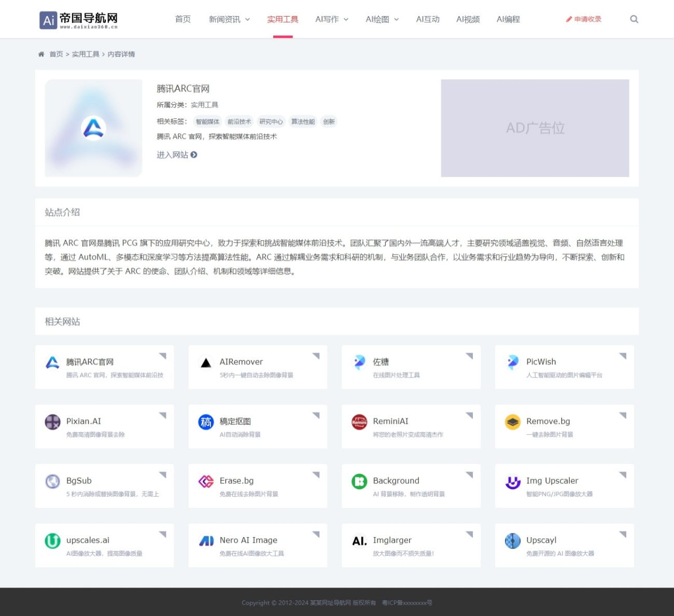Screen dimensions: 674x616
Task: Select the 智能媒体 tag
Action: coord(207,122)
